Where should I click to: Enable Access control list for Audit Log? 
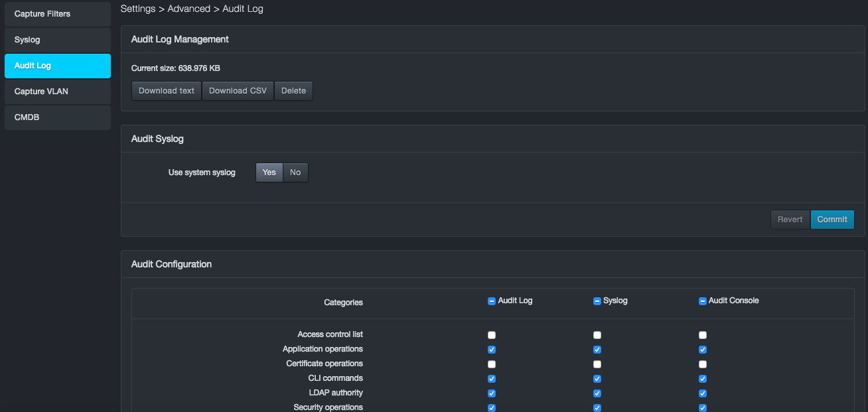492,335
